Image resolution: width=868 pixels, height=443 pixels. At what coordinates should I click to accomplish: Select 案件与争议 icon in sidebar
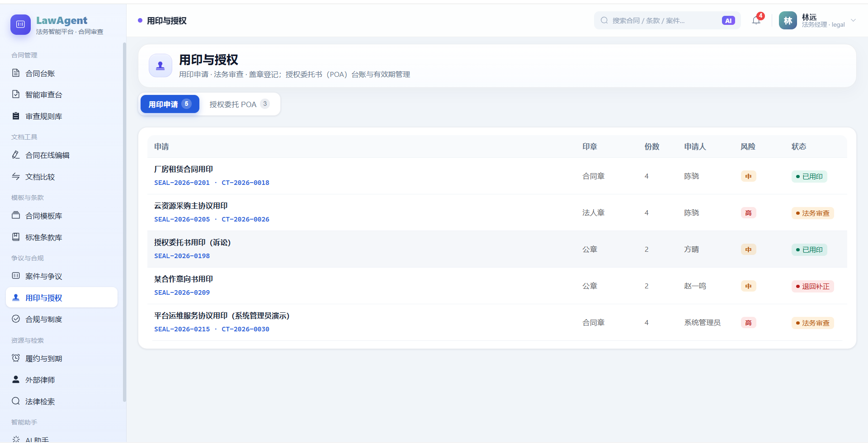point(16,276)
